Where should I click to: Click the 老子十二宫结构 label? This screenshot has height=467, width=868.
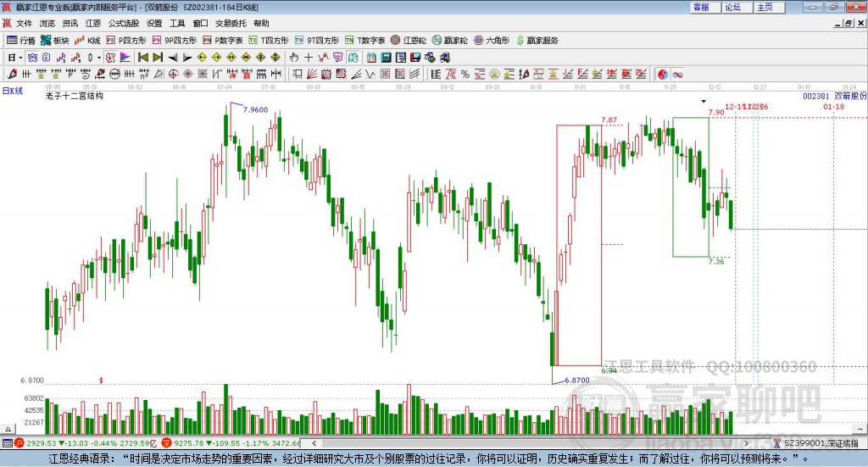pyautogui.click(x=75, y=96)
